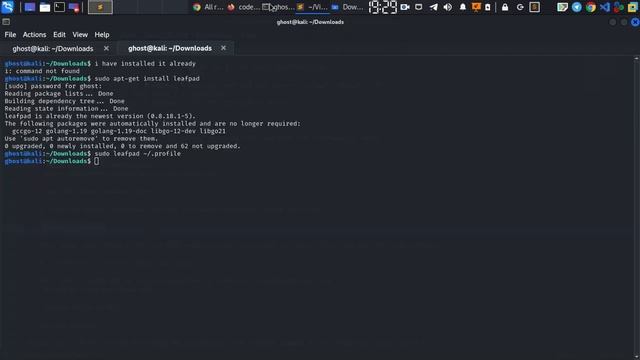The height and width of the screenshot is (360, 640).
Task: Close the second terminal tab
Action: pyautogui.click(x=223, y=48)
